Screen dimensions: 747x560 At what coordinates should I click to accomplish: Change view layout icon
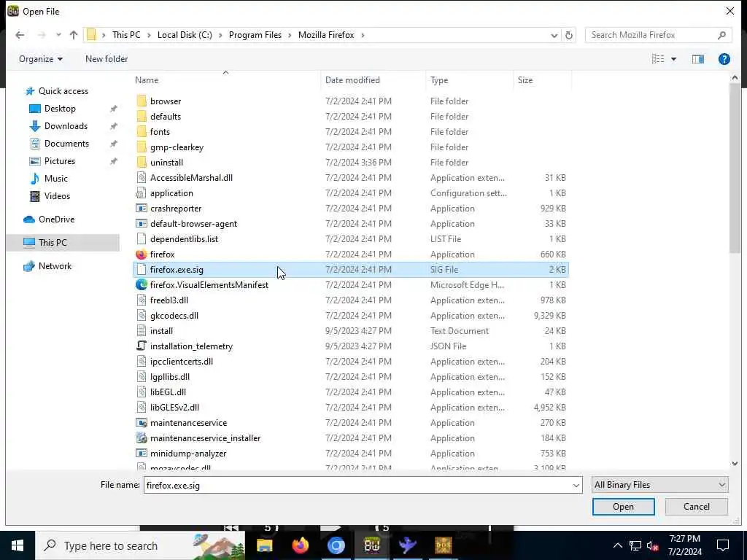tap(658, 59)
